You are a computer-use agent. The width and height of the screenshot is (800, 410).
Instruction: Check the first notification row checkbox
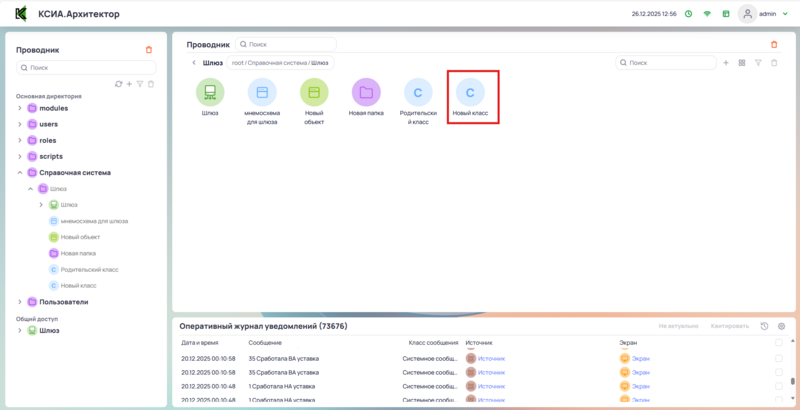(779, 357)
